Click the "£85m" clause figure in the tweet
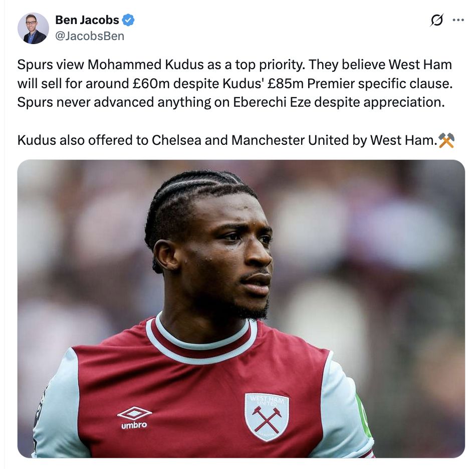Viewport: 476px width, 469px height. point(286,84)
